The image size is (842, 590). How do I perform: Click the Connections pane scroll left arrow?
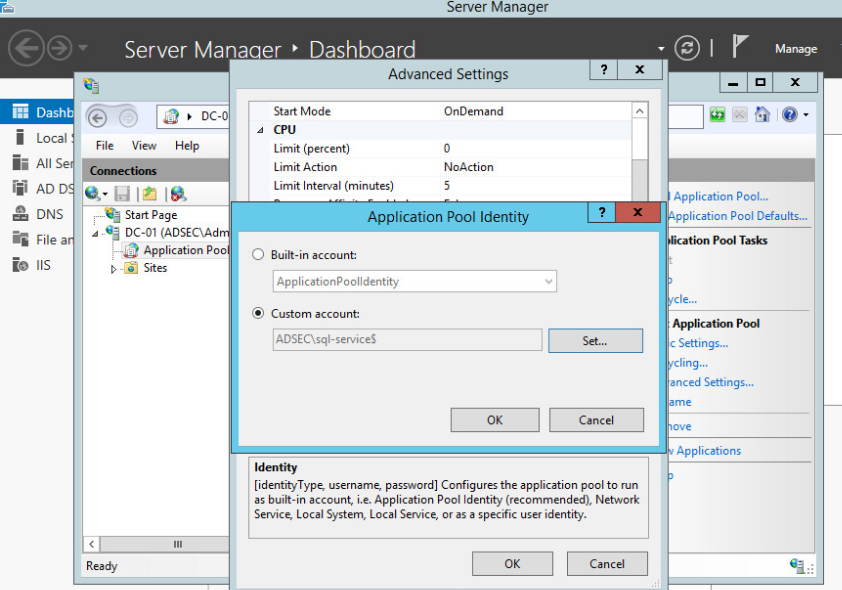tap(92, 544)
